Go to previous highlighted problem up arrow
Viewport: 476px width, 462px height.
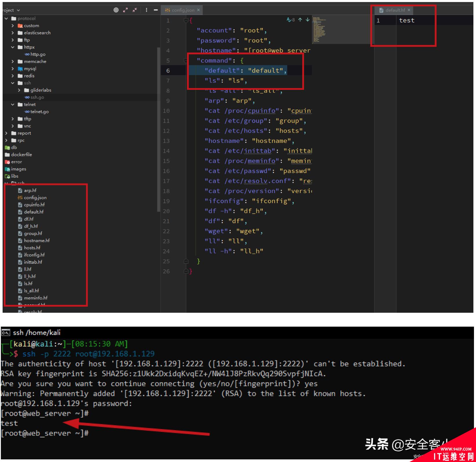click(x=300, y=19)
